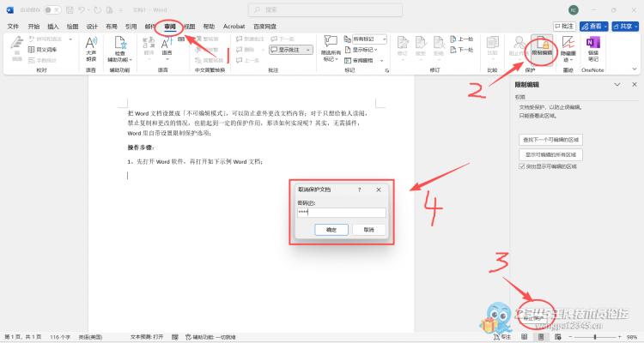This screenshot has width=644, height=343.
Task: Open the 文件 File menu
Action: tap(13, 27)
